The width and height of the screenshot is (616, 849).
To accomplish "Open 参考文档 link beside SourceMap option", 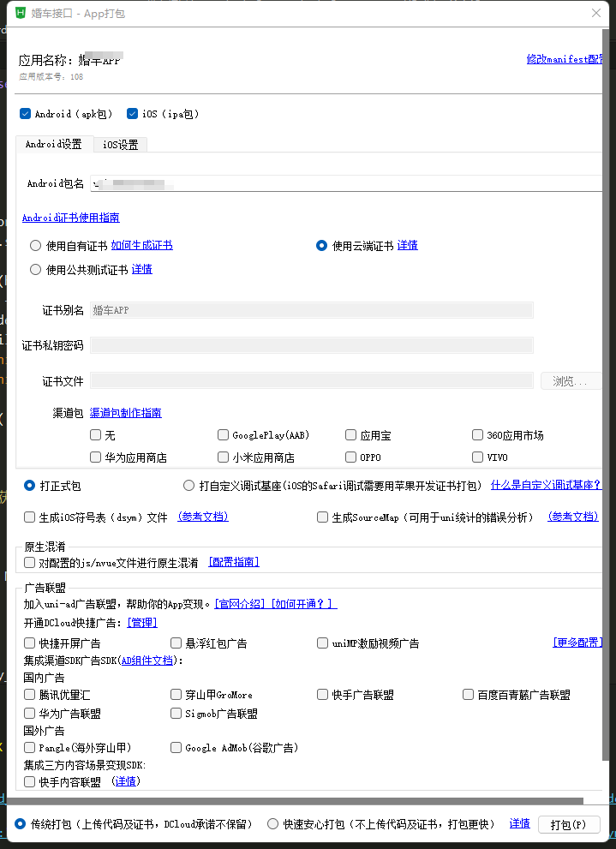I will [x=573, y=517].
